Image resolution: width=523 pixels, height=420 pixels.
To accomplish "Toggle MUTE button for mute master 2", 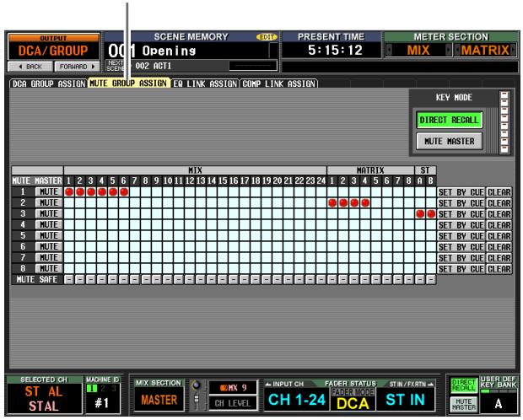I will [49, 202].
